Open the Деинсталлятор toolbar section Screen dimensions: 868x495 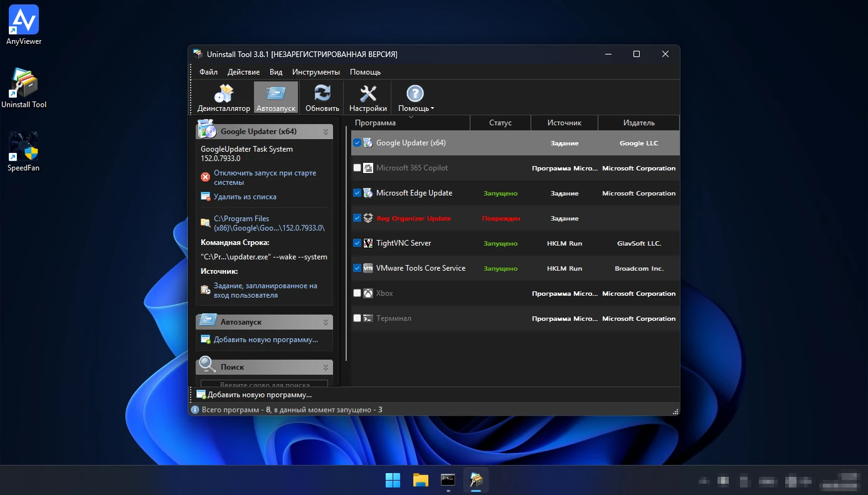point(223,98)
